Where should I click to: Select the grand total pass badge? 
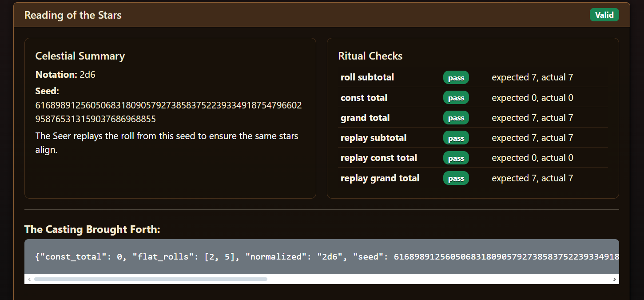456,118
